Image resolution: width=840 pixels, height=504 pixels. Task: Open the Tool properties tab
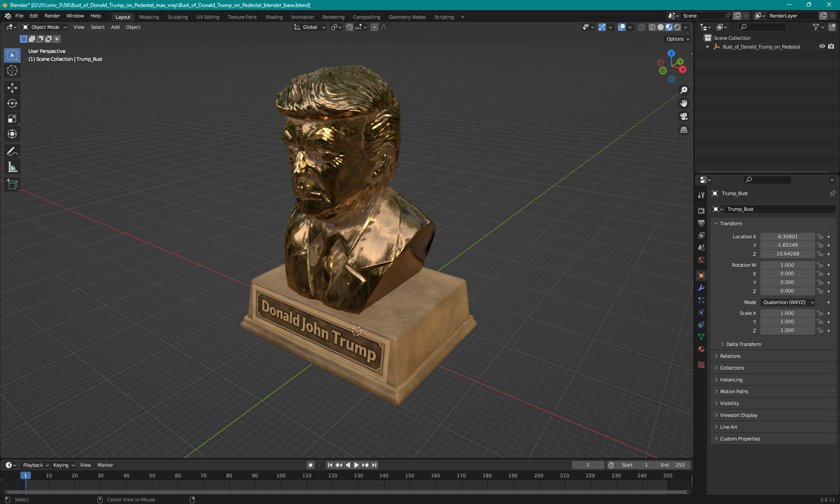tap(701, 195)
